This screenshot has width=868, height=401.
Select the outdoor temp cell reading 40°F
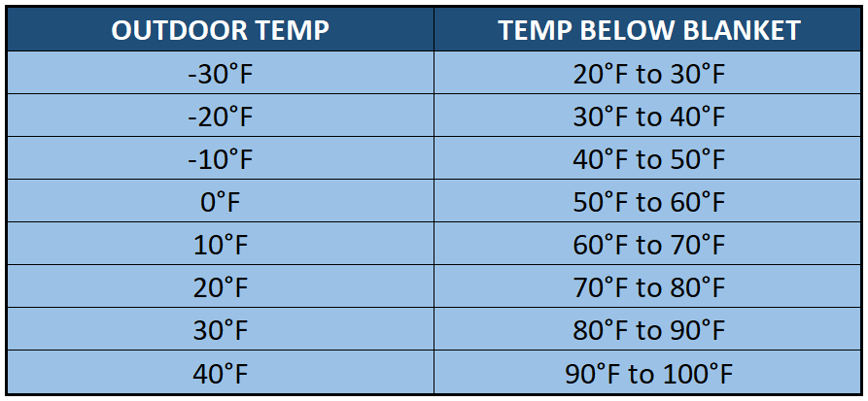(220, 374)
